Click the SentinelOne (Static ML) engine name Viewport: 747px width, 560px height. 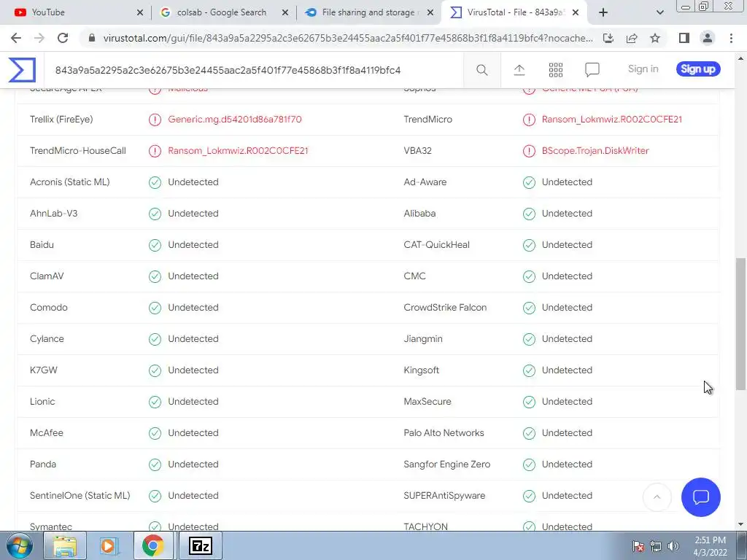click(x=80, y=496)
